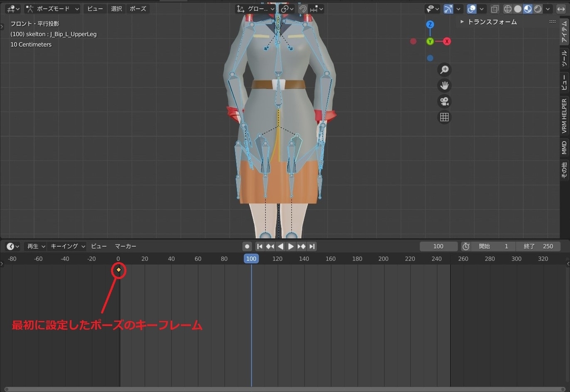Viewport: 570px width, 392px height.
Task: Click the zoom magnifier viewport button
Action: [x=445, y=70]
